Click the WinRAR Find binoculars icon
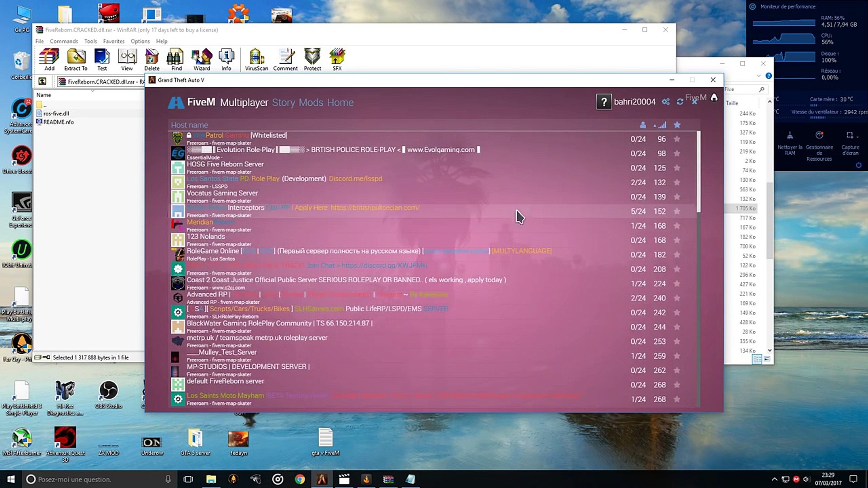This screenshot has height=488, width=868. tap(176, 60)
